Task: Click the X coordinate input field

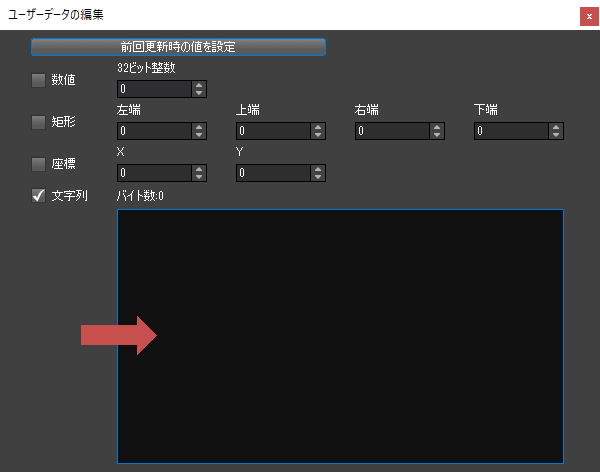Action: pyautogui.click(x=154, y=173)
